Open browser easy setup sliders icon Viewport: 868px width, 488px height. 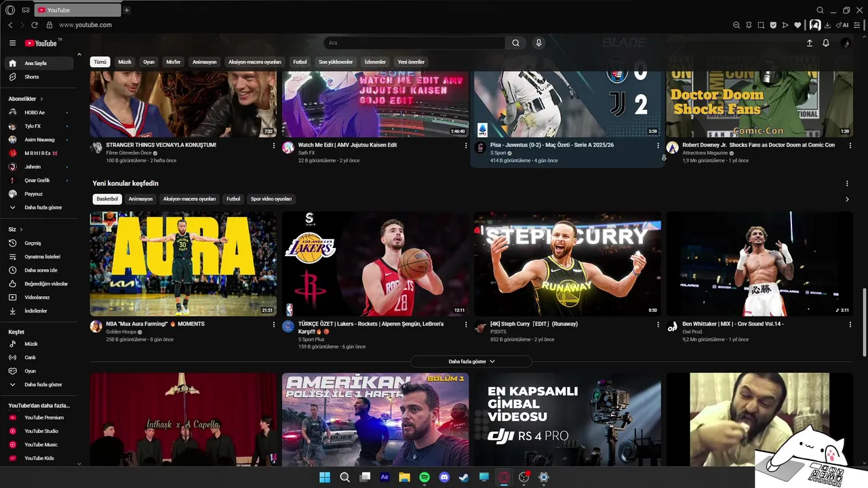pos(859,25)
